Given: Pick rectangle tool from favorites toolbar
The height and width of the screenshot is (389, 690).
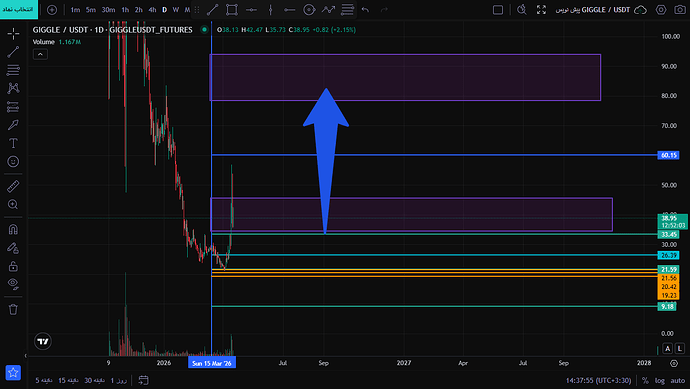Looking at the screenshot, I should [x=232, y=10].
